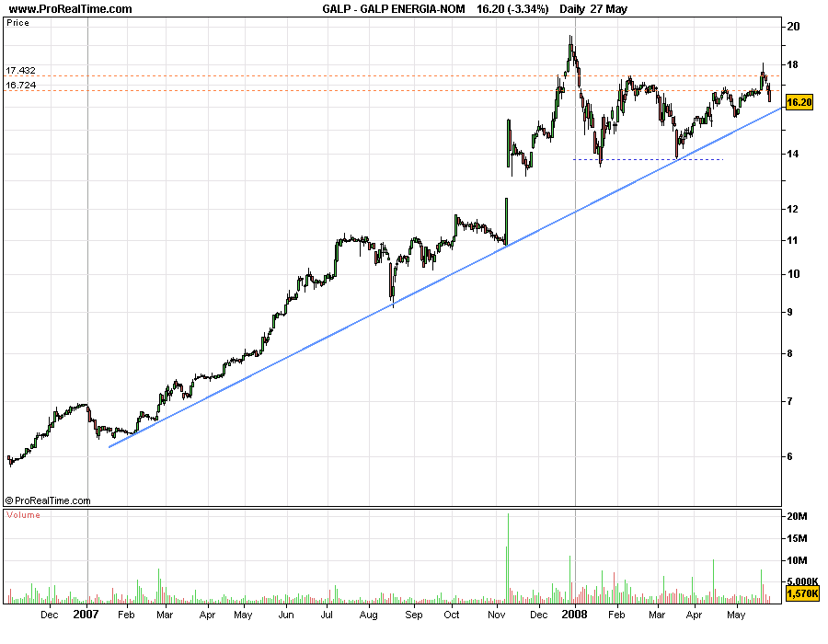Image resolution: width=828 pixels, height=644 pixels.
Task: Click the Jul month label
Action: [327, 615]
